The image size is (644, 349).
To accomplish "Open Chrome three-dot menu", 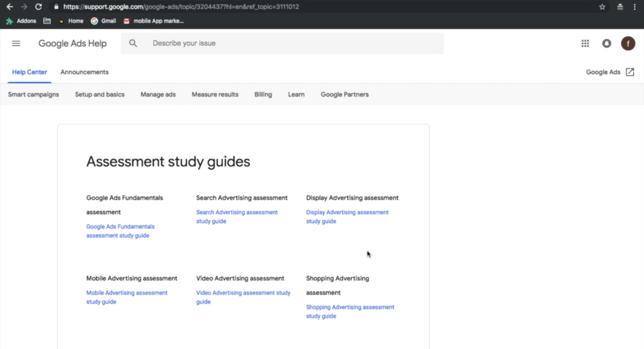I will (634, 7).
